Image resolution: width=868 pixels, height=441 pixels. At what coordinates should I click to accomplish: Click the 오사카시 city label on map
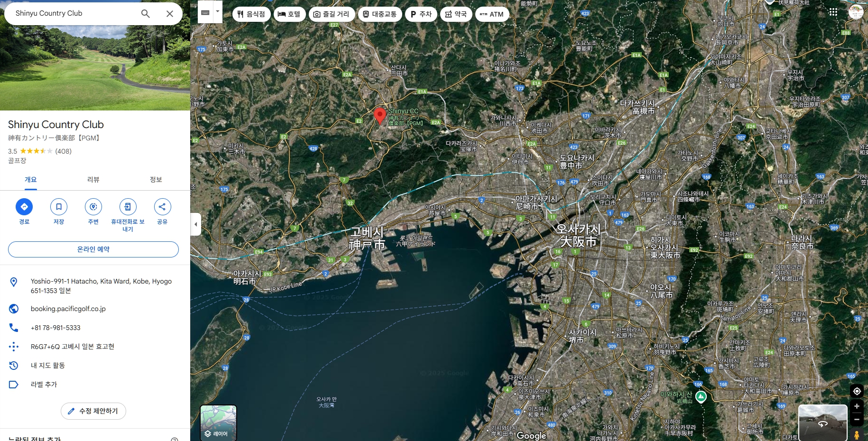(579, 235)
